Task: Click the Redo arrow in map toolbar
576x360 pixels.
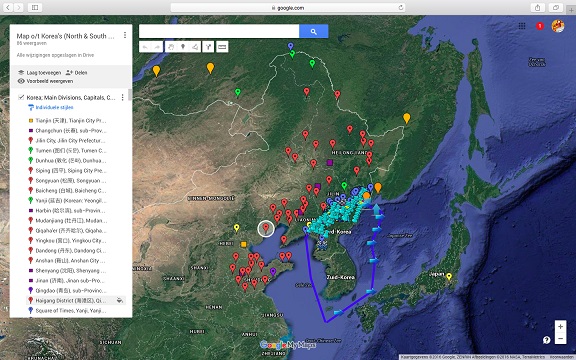Action: click(157, 47)
